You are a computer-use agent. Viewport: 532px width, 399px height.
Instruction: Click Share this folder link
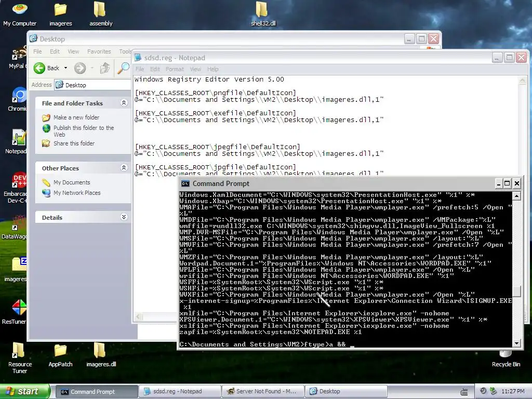(74, 143)
